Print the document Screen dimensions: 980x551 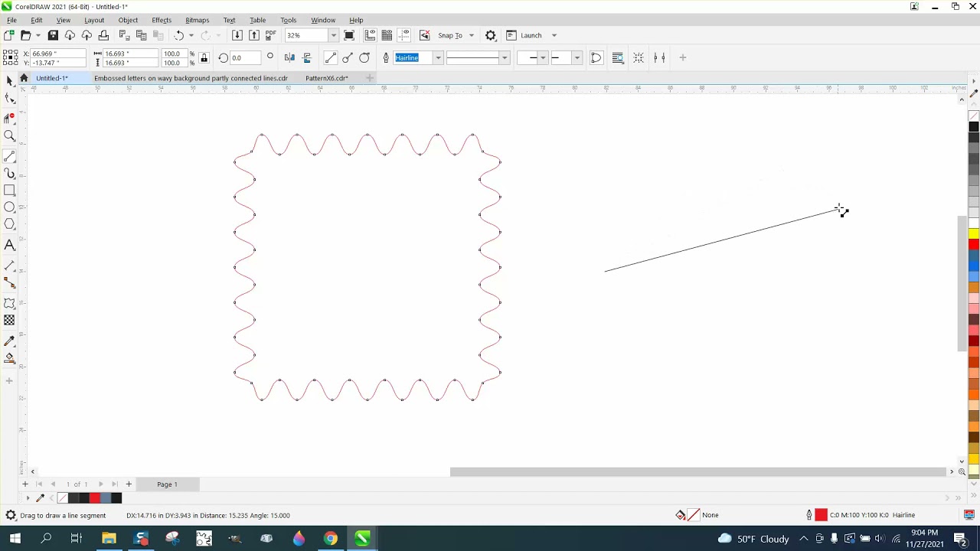pos(103,35)
